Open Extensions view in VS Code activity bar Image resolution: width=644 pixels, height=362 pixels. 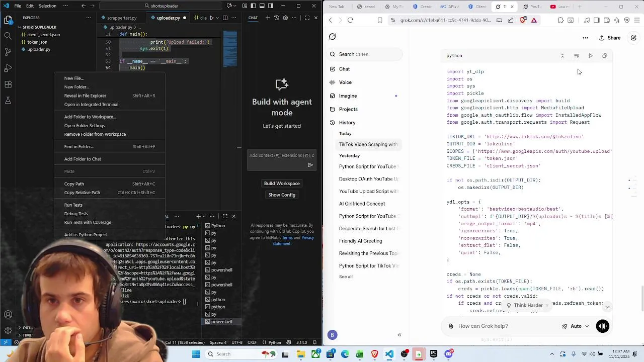click(x=8, y=84)
